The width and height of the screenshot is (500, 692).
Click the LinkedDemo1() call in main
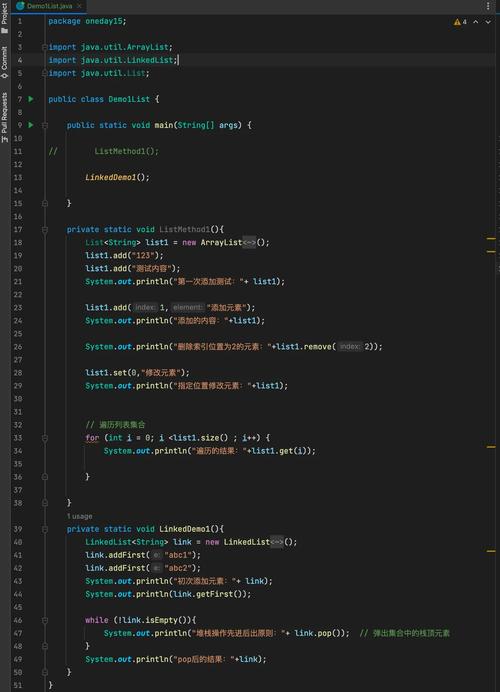pyautogui.click(x=117, y=177)
